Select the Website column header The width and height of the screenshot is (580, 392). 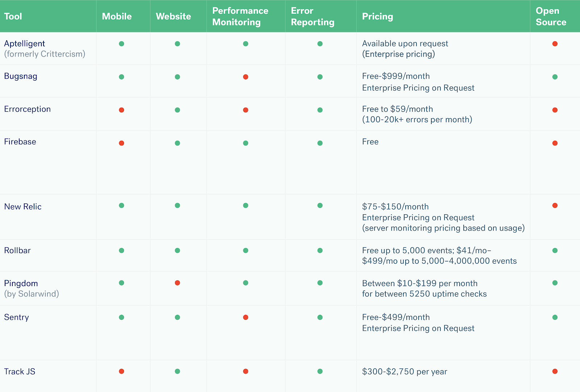[x=173, y=16]
